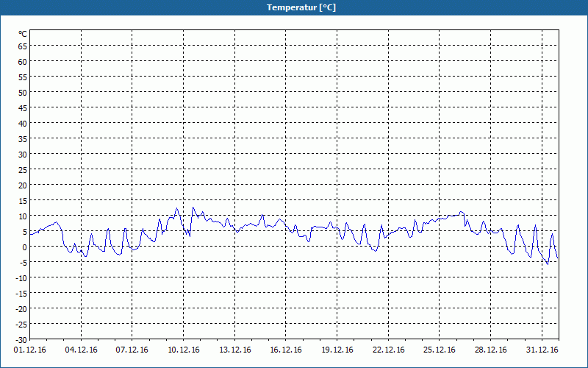Select the 5 value on temperature axis
The width and height of the screenshot is (588, 368).
25,232
